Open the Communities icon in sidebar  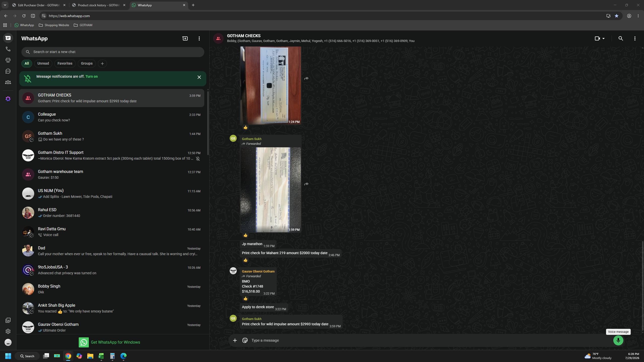tap(8, 82)
